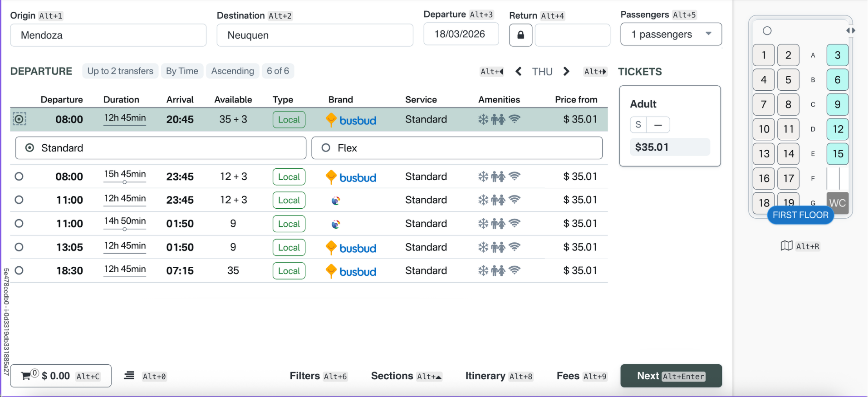Open the route map icon Alt+R
Screen dimensions: 868x397
[786, 246]
